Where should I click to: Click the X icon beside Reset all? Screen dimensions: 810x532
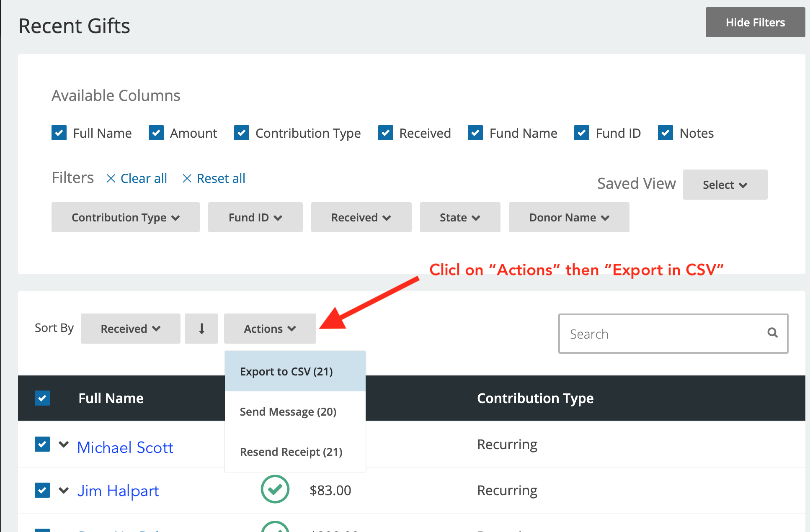[187, 179]
